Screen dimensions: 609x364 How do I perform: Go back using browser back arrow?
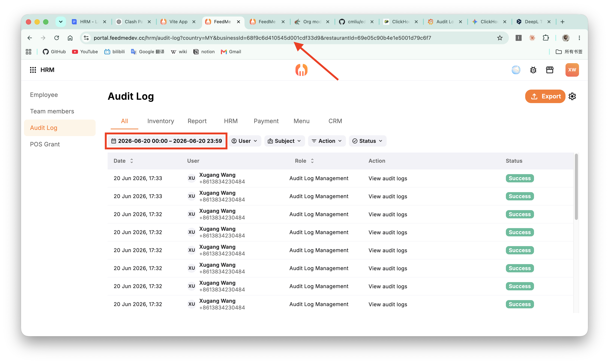tap(30, 38)
